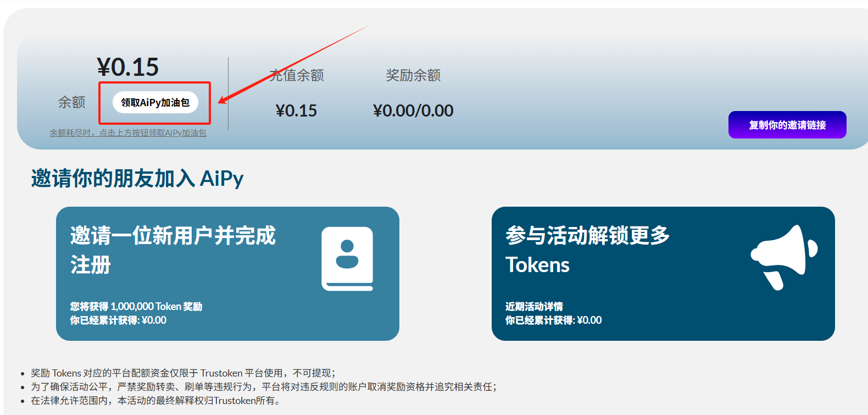This screenshot has height=415, width=868.
Task: Click the 领取AiPy加油包 button
Action: pyautogui.click(x=155, y=102)
